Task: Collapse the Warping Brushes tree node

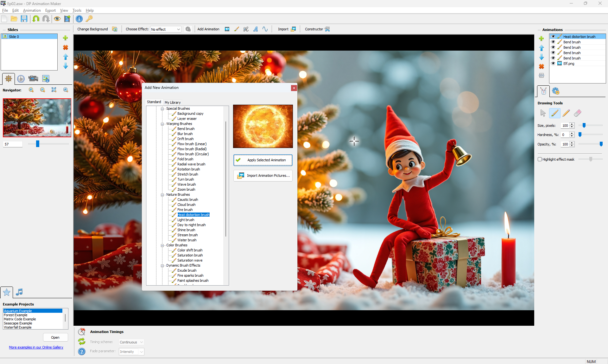Action: click(162, 124)
